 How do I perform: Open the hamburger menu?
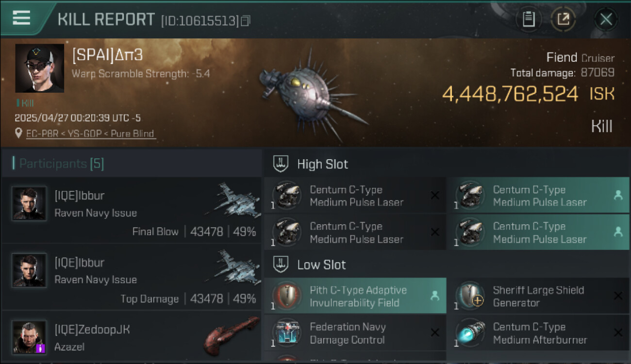pyautogui.click(x=21, y=18)
